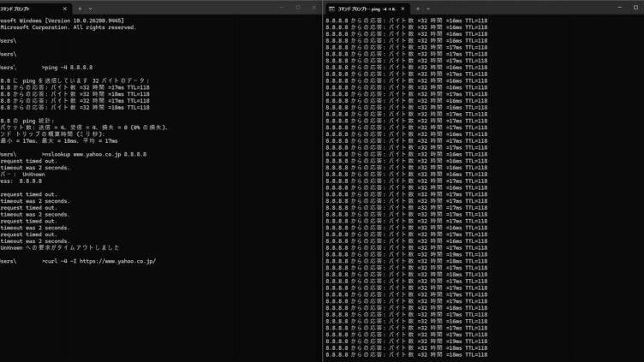Click the UnKnown へ要求がタイムアウトしました message
The image size is (644, 362).
click(x=60, y=248)
